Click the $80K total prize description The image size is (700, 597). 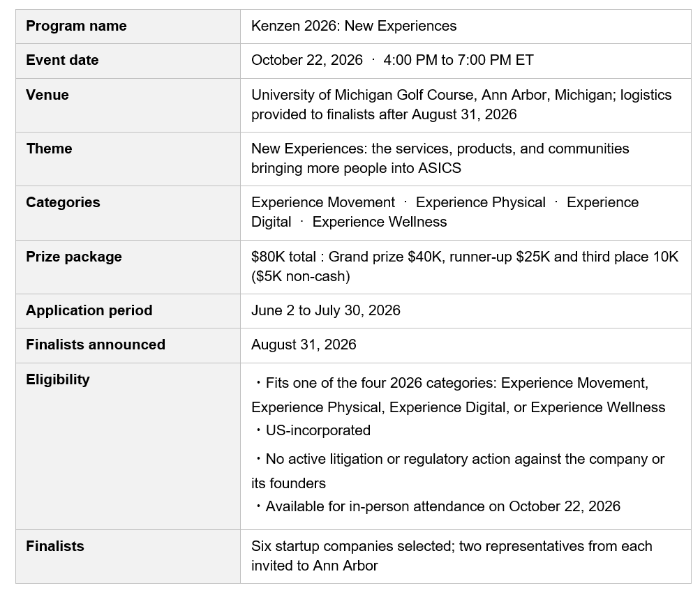point(464,266)
